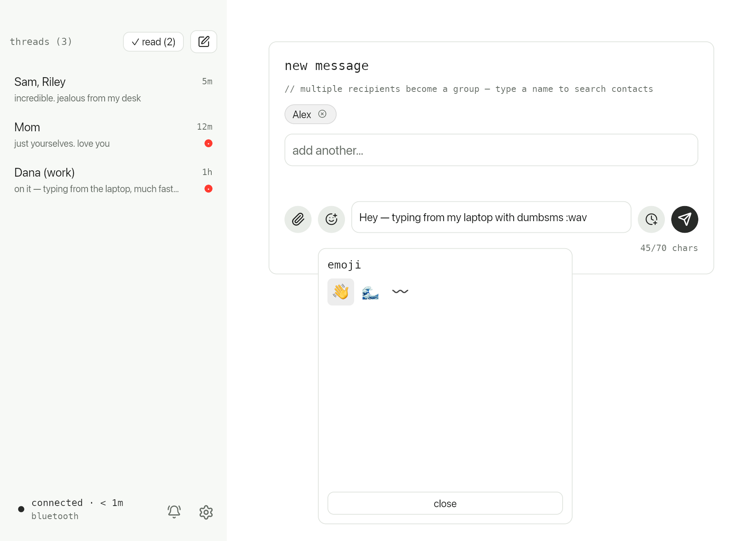Image resolution: width=756 pixels, height=541 pixels.
Task: Open notifications bell icon
Action: pos(174,512)
